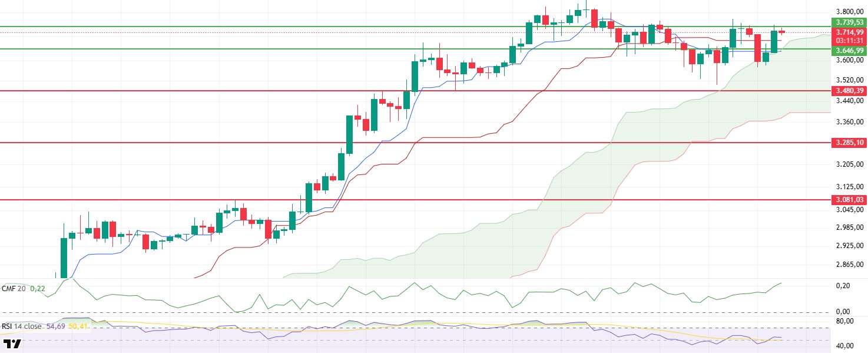This screenshot has height=353, width=868.
Task: Click the 3.205,00 price axis tick
Action: pos(849,164)
